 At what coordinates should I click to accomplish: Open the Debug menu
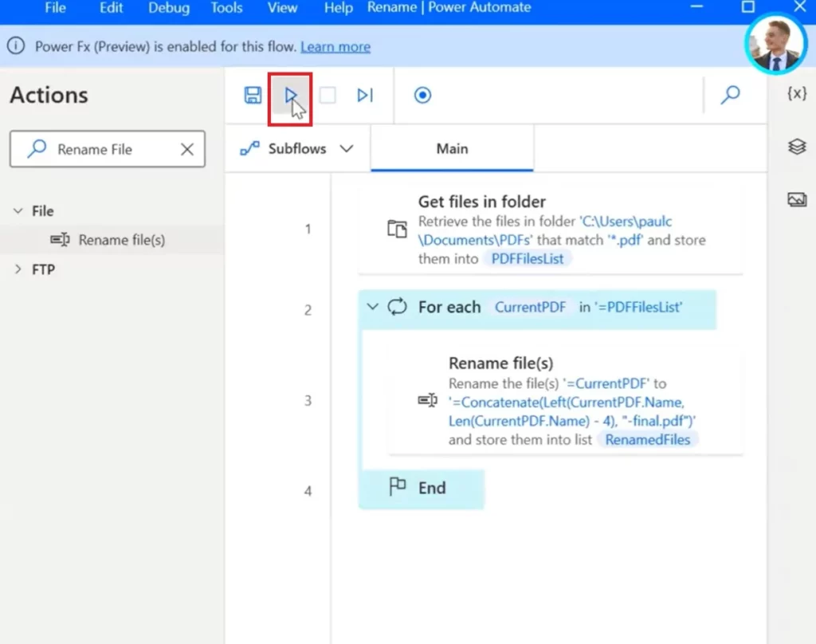pyautogui.click(x=169, y=8)
